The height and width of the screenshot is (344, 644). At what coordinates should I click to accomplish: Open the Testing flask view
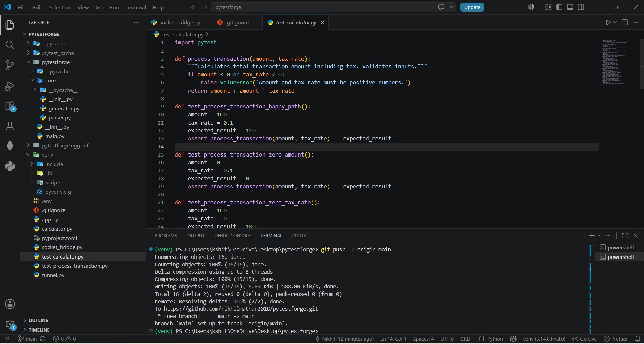(x=10, y=126)
